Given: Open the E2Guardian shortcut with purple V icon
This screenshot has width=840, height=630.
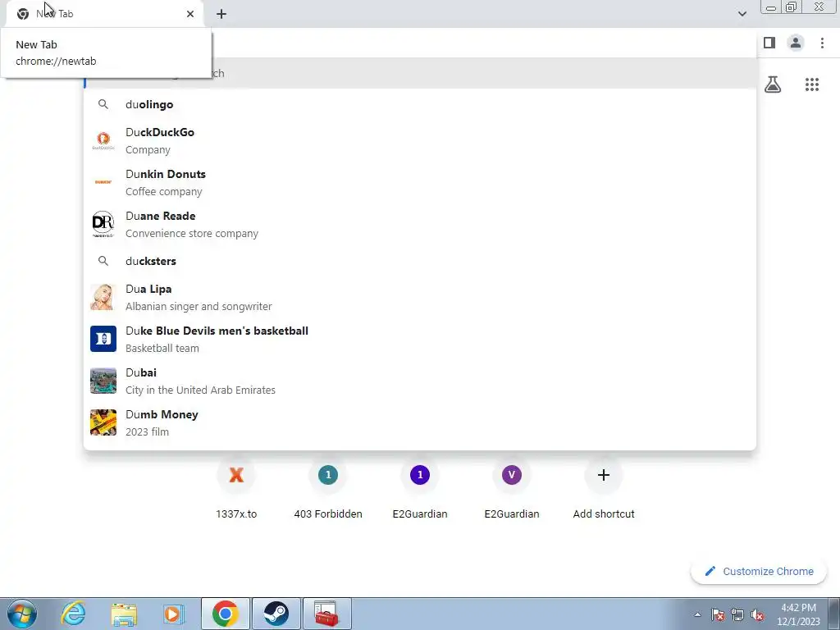Looking at the screenshot, I should click(x=512, y=487).
